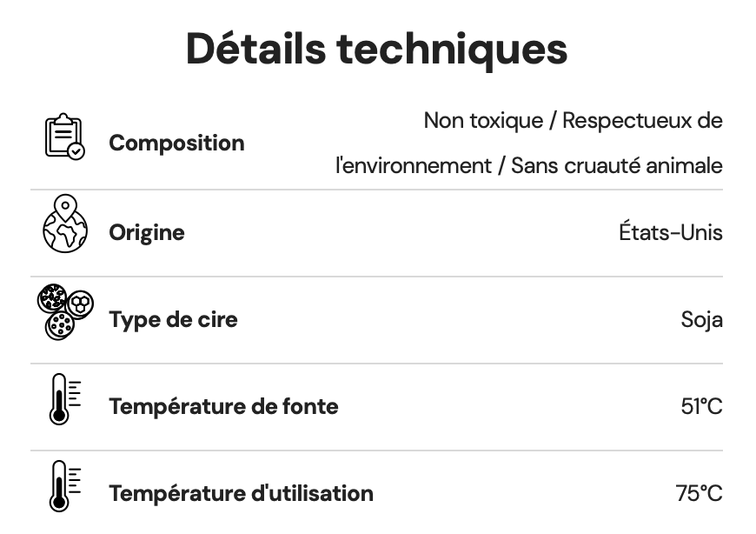Click the Soja wax type value
This screenshot has width=756, height=534.
(x=701, y=320)
